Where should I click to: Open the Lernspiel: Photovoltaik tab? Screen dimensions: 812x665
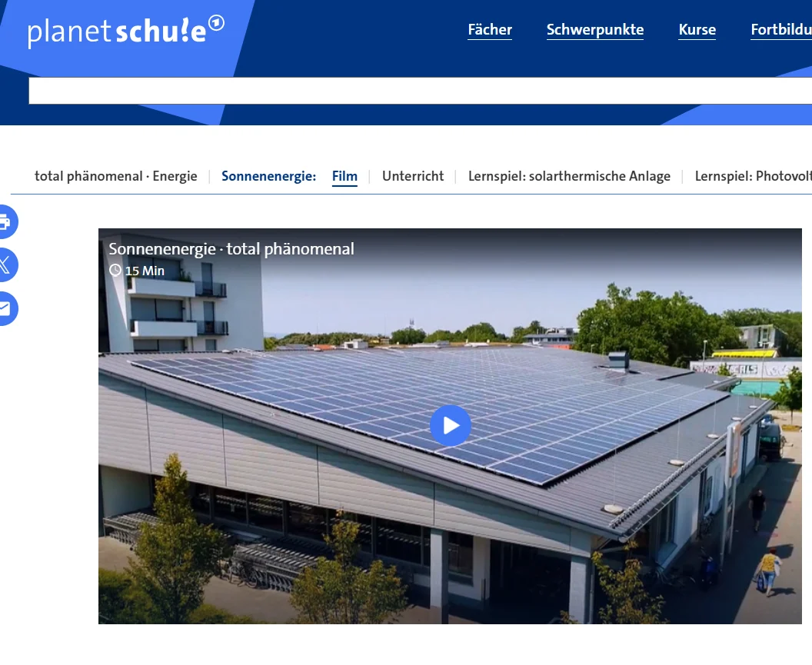[x=753, y=177]
